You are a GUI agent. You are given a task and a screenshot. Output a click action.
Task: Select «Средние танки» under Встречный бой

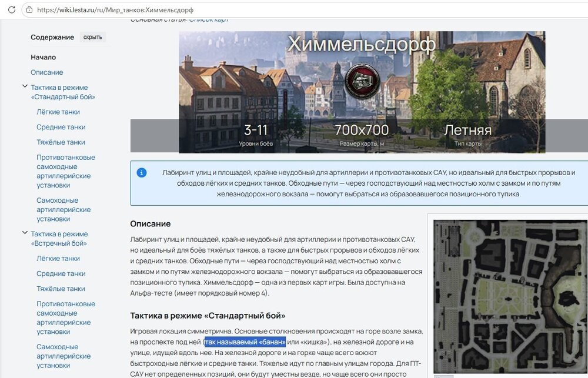point(61,273)
